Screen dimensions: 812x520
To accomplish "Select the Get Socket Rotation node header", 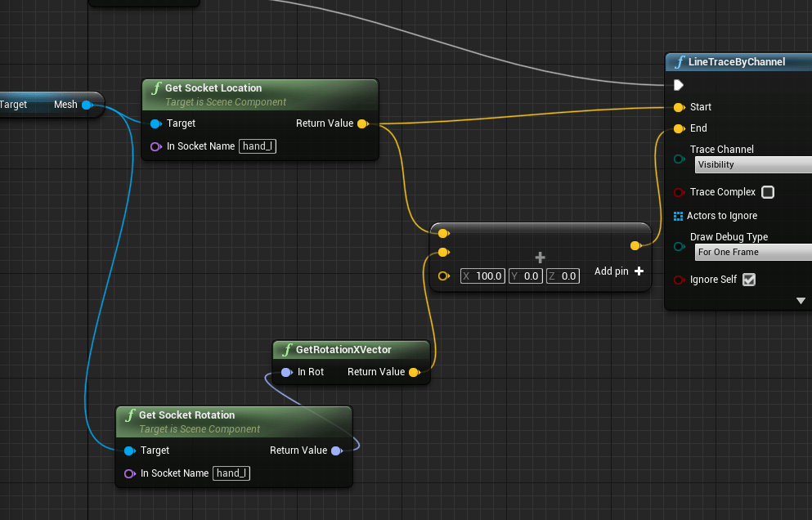I will [186, 415].
